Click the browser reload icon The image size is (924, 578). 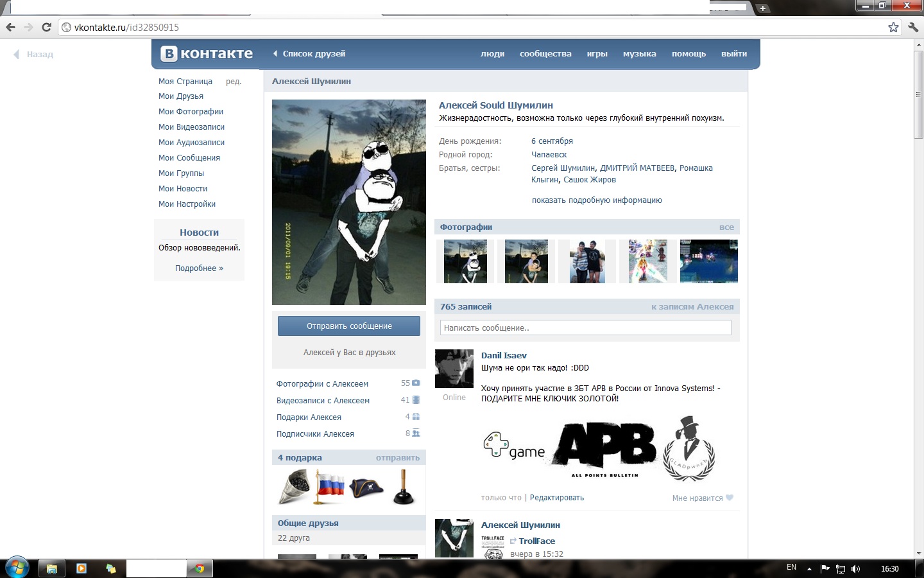tap(46, 27)
